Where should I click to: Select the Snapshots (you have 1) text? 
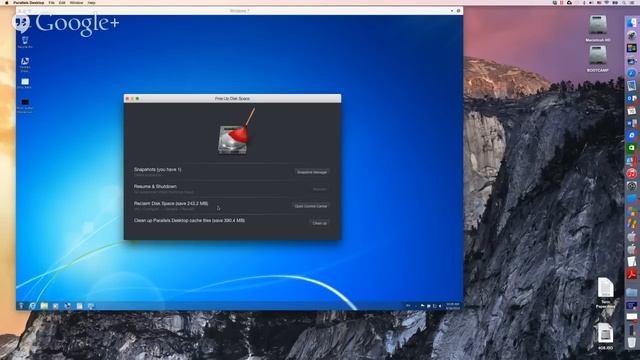coord(158,169)
